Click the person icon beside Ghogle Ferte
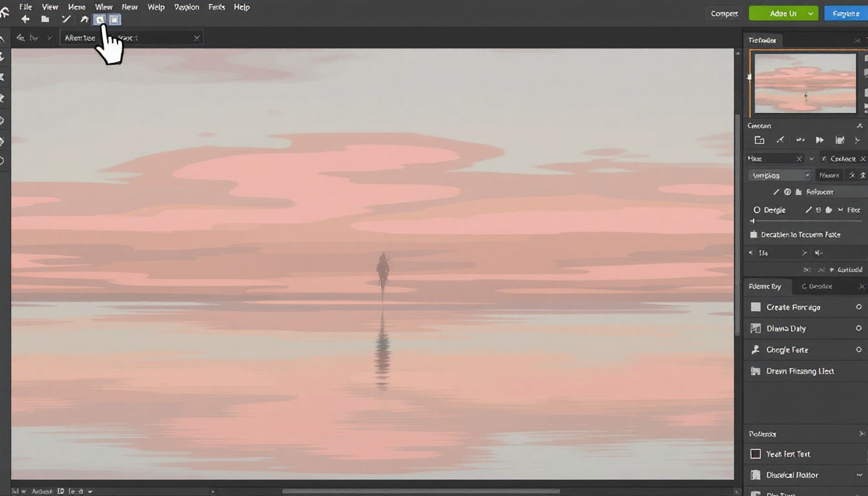This screenshot has height=496, width=868. 756,350
